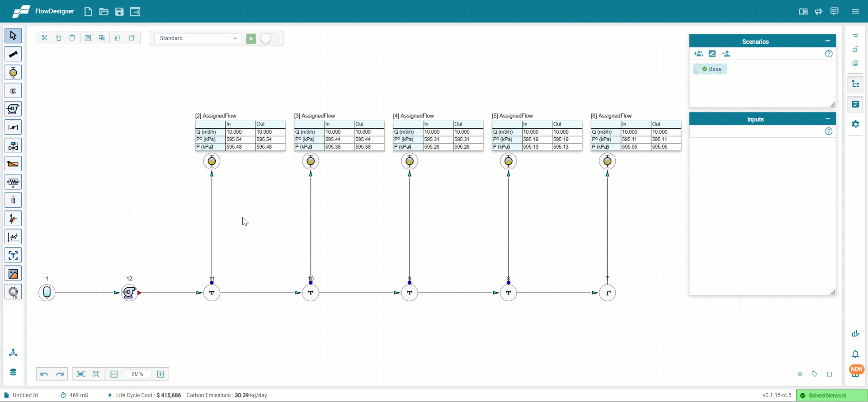Viewport: 868px width, 402px height.
Task: Select the insert image tool
Action: (13, 274)
